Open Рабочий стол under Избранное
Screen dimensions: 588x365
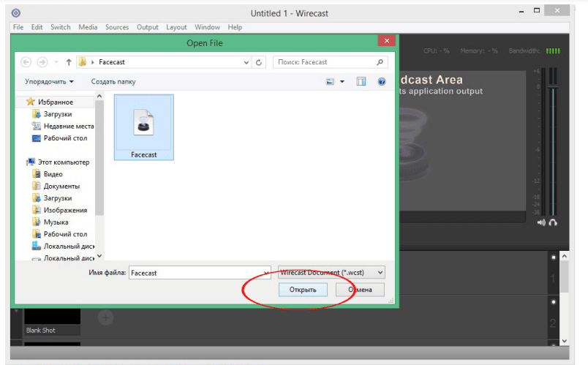coord(60,138)
